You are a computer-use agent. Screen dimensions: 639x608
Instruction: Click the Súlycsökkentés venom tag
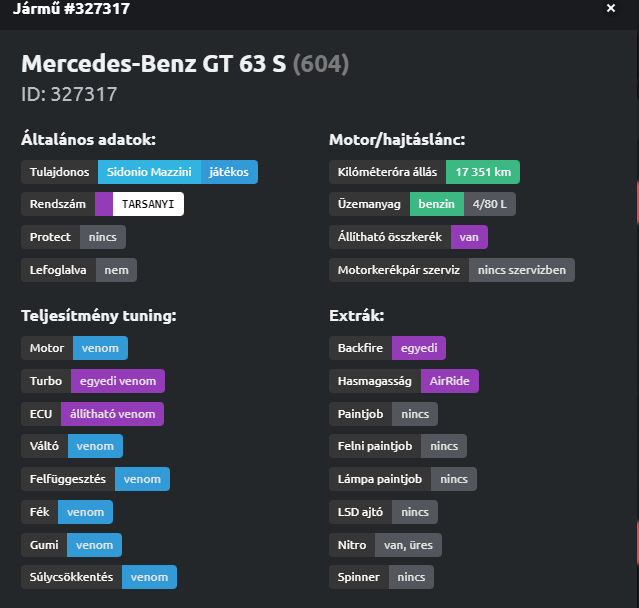[149, 577]
